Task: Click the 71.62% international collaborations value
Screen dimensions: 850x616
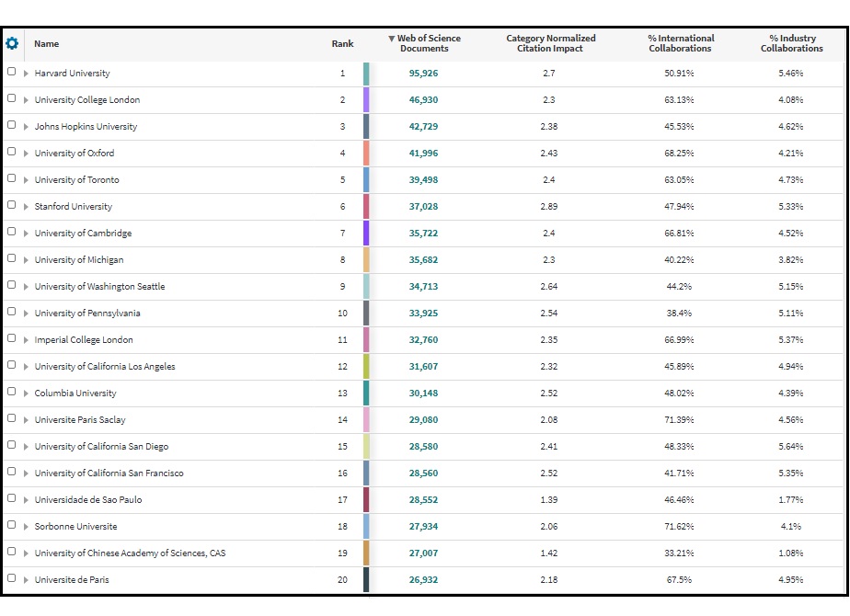Action: coord(679,527)
